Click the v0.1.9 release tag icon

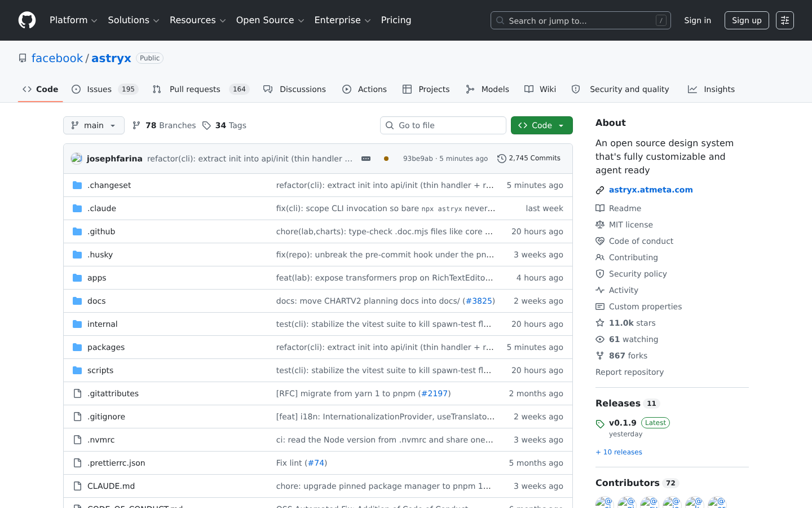coord(600,424)
